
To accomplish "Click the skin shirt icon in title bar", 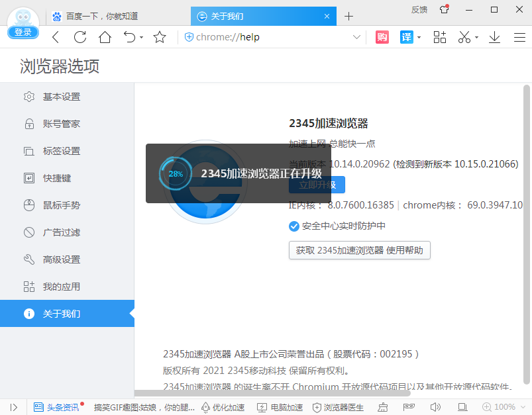I will pos(445,9).
